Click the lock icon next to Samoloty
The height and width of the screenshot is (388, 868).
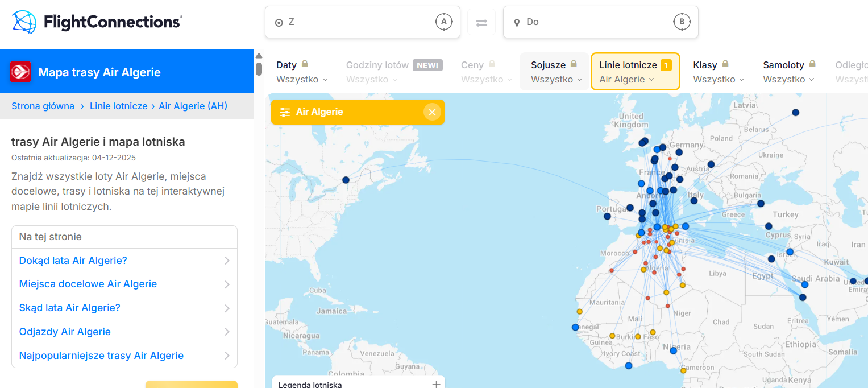point(812,64)
